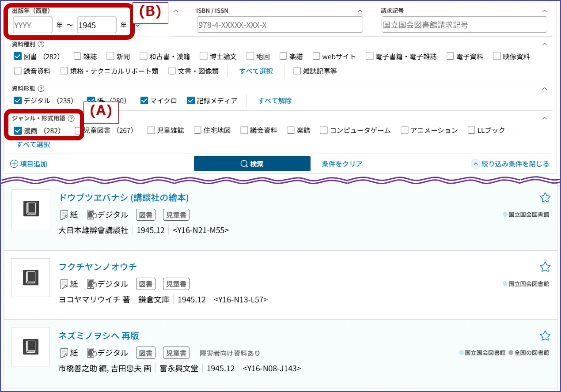Bookmark ネズミノヲシヘ 再版 with star icon
561x392 pixels.
point(545,336)
